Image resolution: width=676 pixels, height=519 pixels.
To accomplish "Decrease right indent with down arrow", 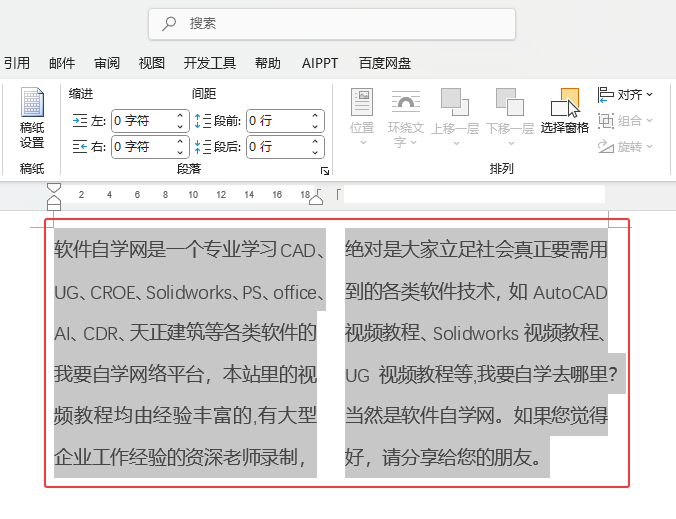I will click(x=180, y=152).
